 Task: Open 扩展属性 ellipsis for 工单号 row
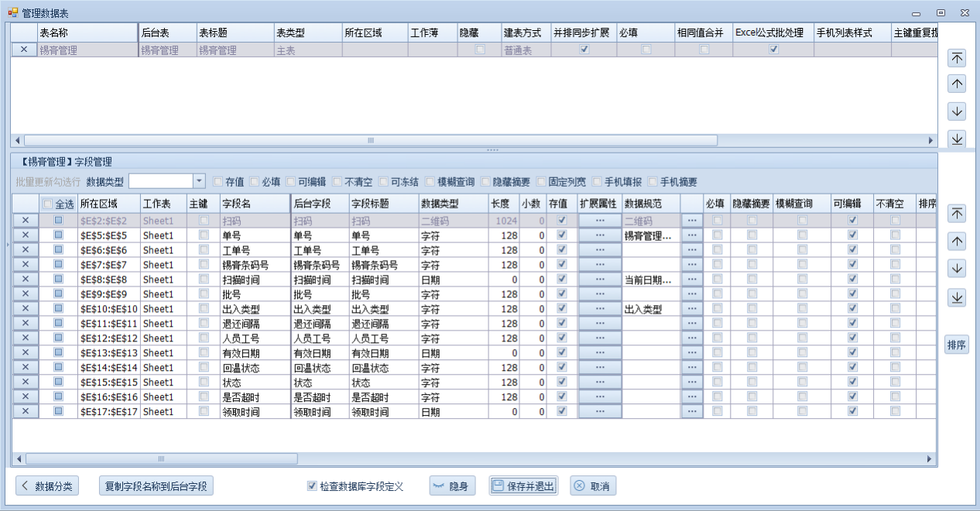(x=600, y=250)
